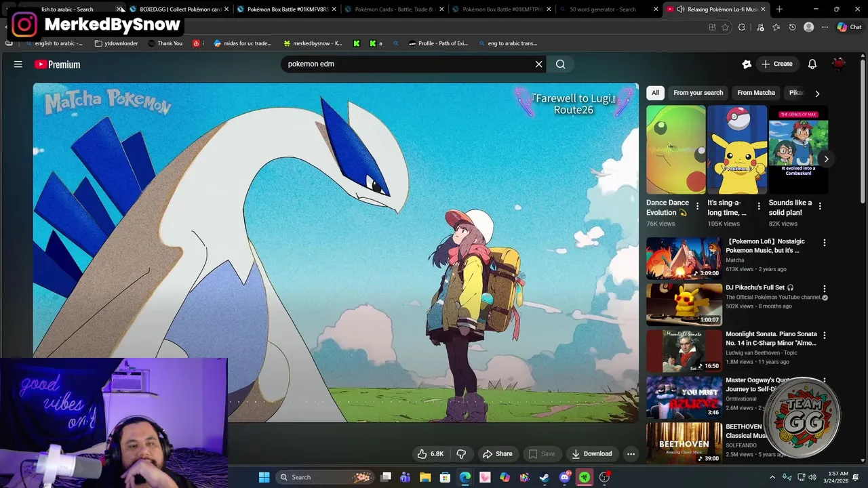Open Thank You bookmark

[165, 43]
